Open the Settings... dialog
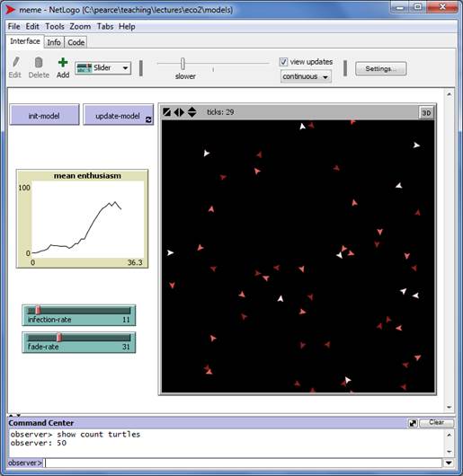The image size is (463, 476). coord(380,68)
